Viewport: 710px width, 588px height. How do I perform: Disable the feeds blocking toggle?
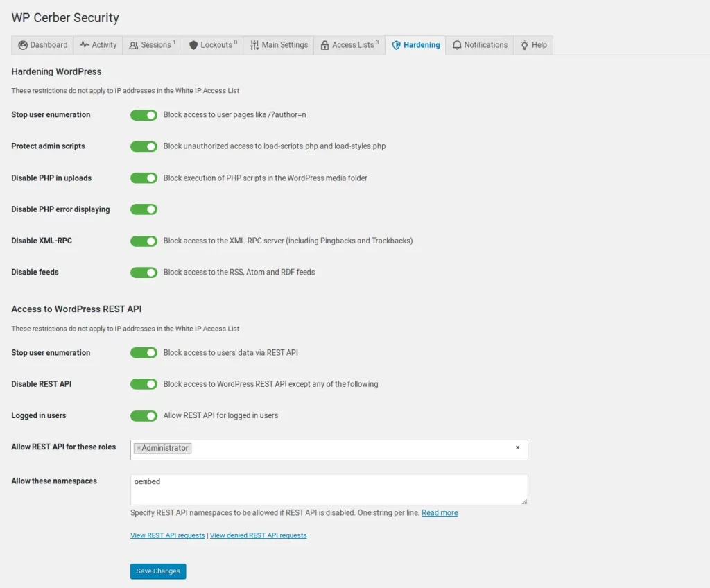144,273
